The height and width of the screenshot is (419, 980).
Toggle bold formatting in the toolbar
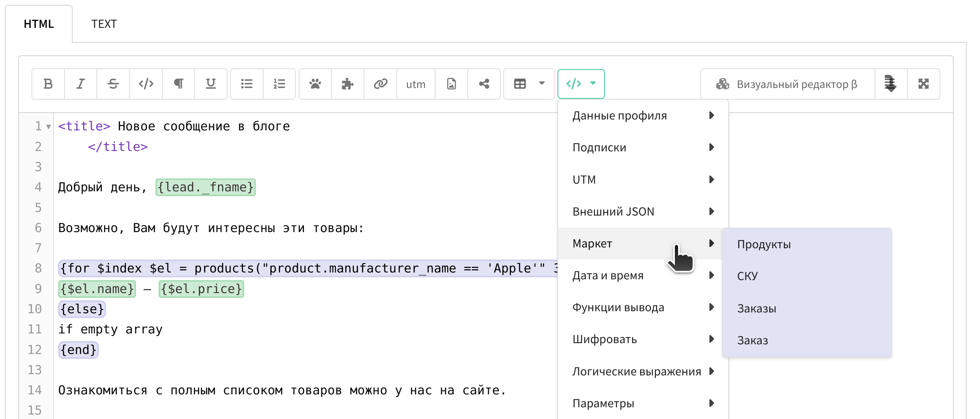[48, 84]
